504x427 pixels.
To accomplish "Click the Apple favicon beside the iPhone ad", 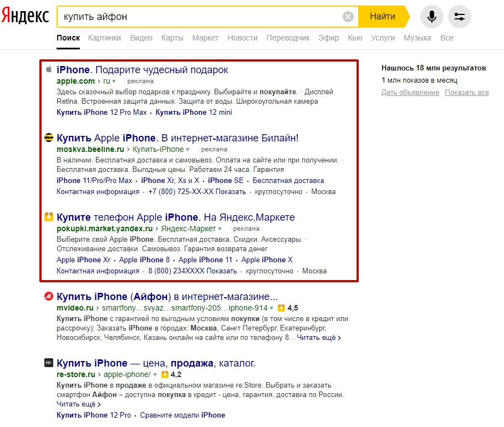I will point(49,69).
